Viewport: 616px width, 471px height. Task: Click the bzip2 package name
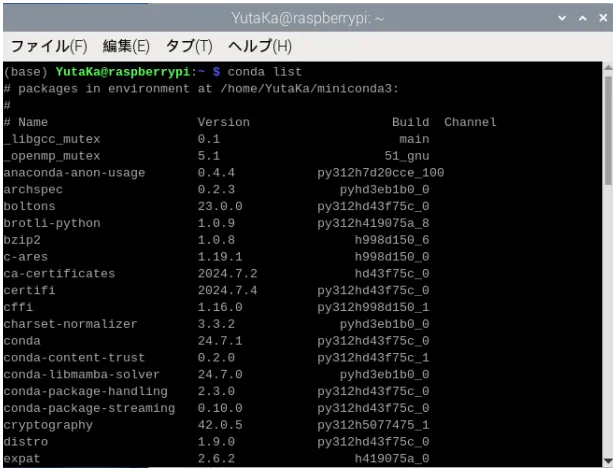coord(22,240)
